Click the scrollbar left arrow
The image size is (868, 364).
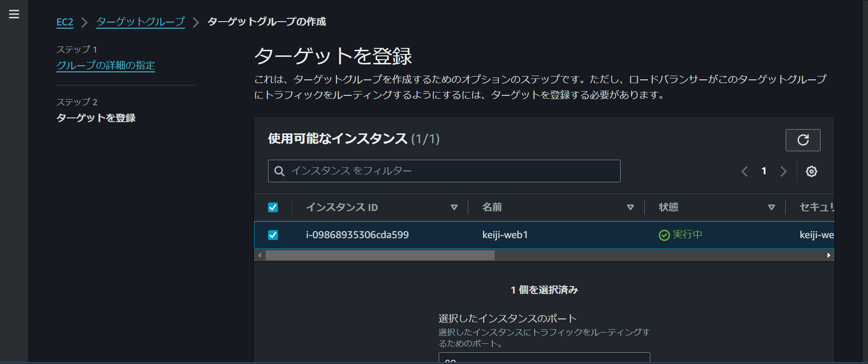pos(260,255)
